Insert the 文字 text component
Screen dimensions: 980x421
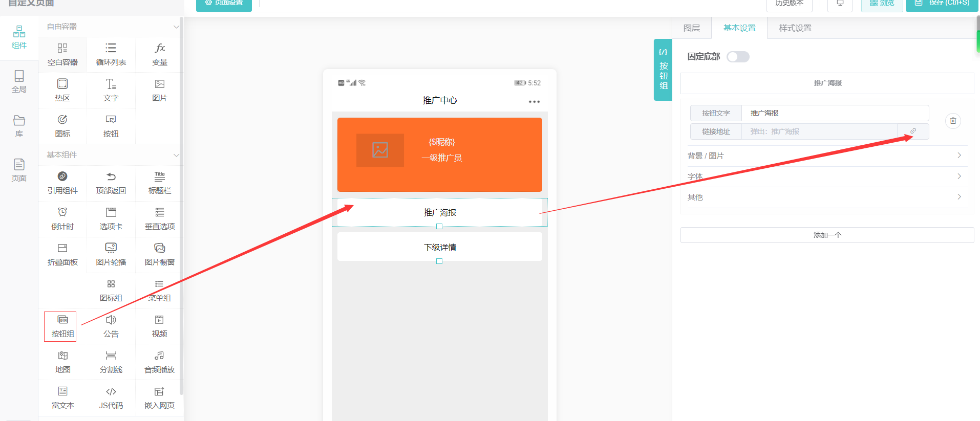pos(111,90)
